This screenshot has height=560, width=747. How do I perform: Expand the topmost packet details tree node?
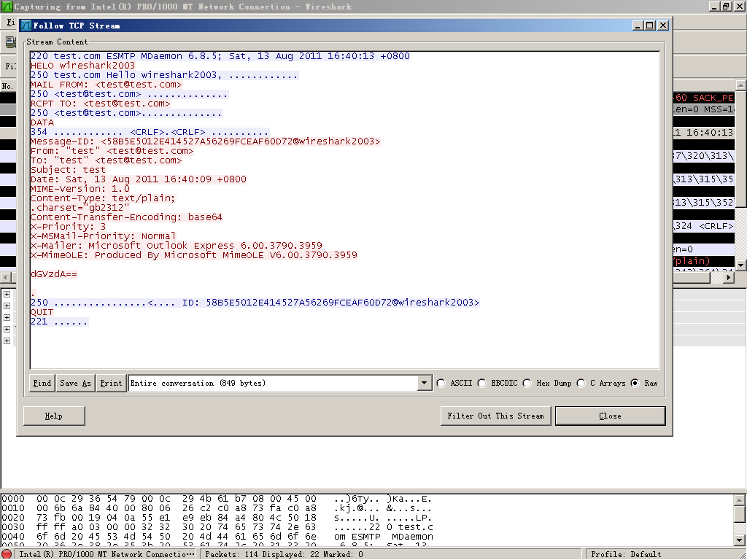pyautogui.click(x=7, y=295)
